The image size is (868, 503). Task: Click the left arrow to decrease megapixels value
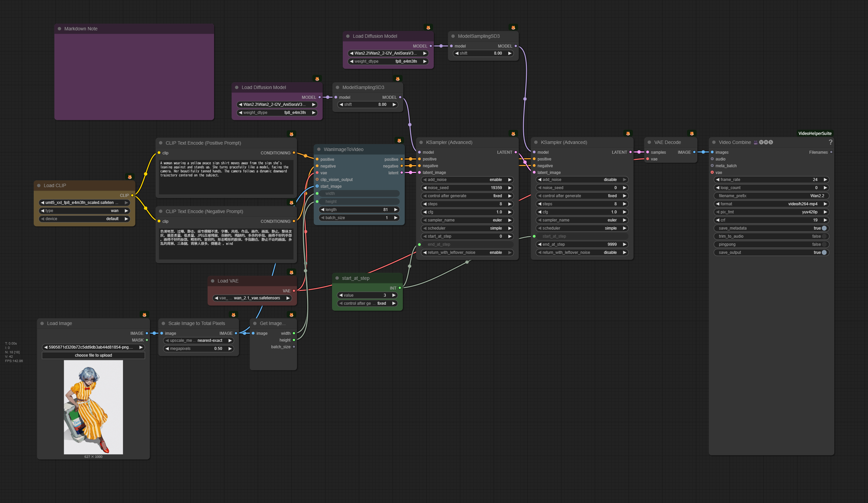click(x=168, y=349)
